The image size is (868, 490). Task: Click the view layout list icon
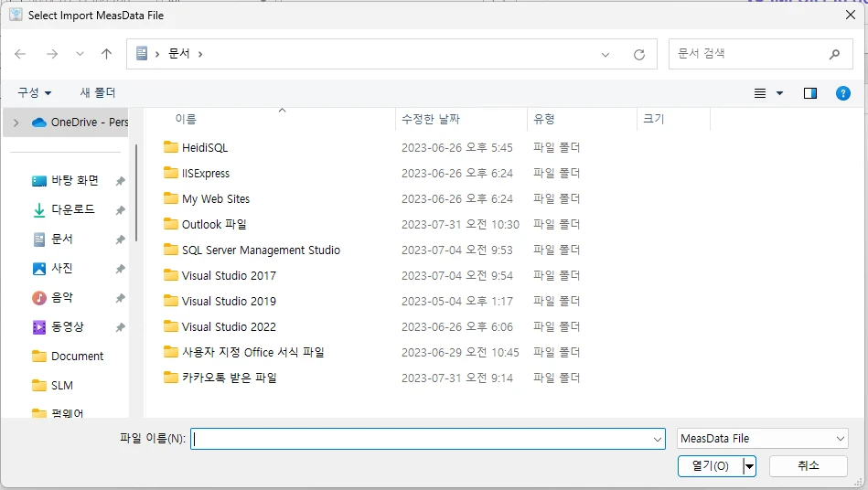(760, 93)
